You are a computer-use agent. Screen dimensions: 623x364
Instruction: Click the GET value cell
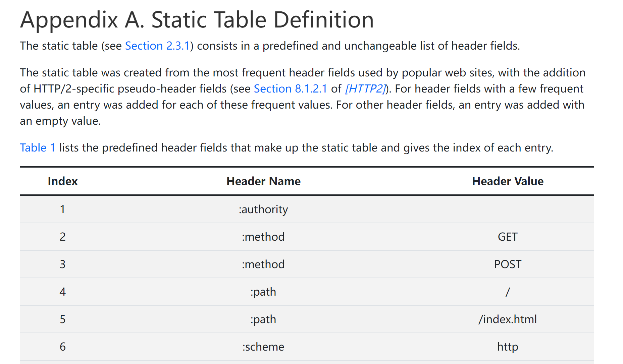508,237
